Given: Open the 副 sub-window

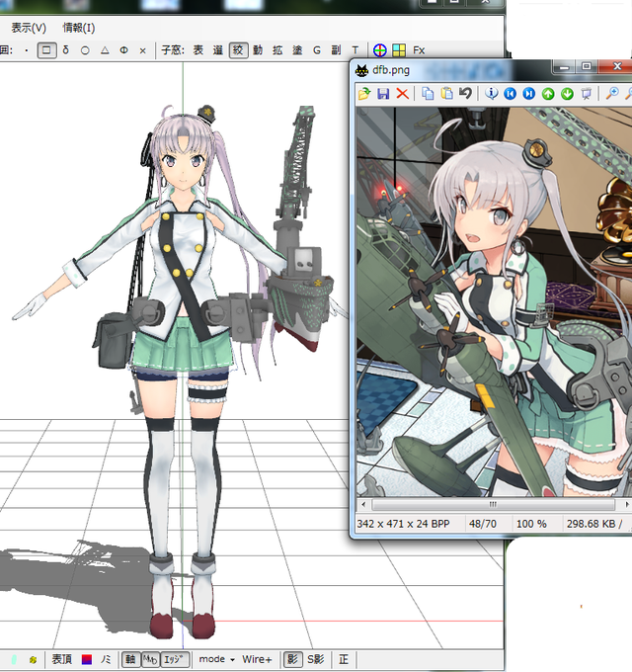Looking at the screenshot, I should coord(336,50).
